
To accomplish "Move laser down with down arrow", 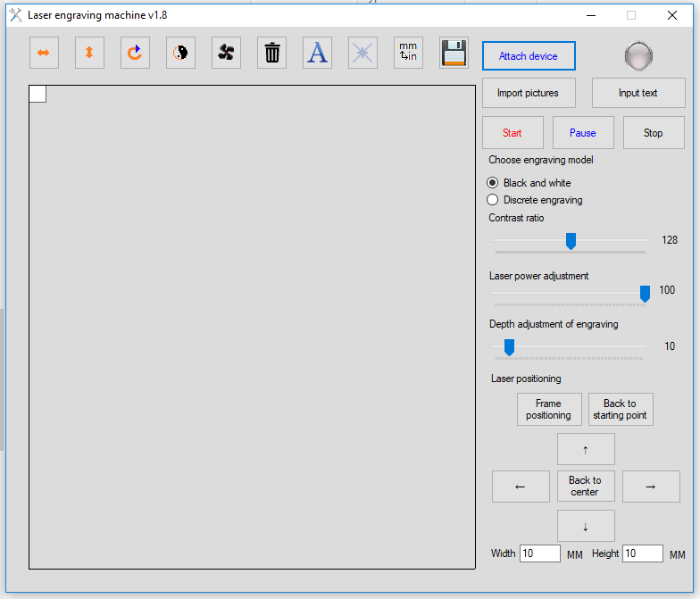I will (x=586, y=526).
